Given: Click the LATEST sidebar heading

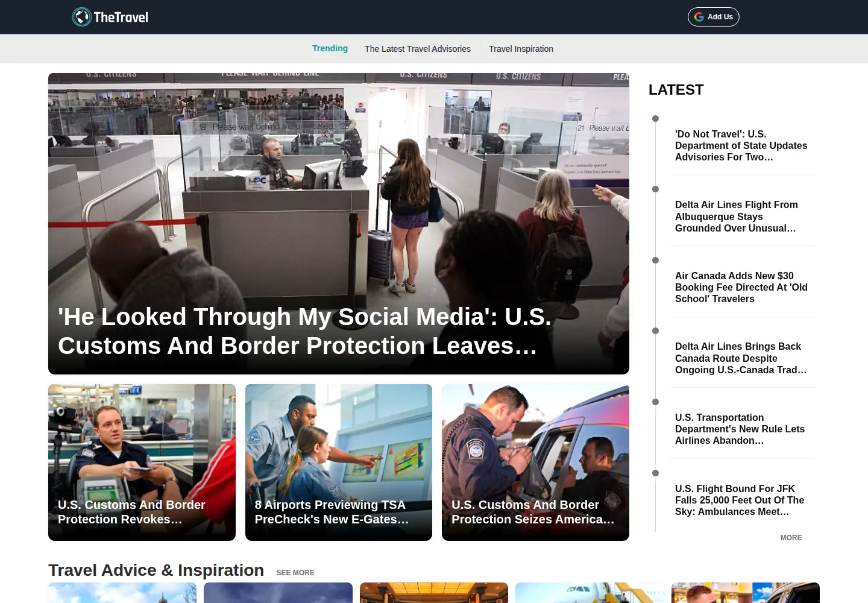Looking at the screenshot, I should pos(676,90).
